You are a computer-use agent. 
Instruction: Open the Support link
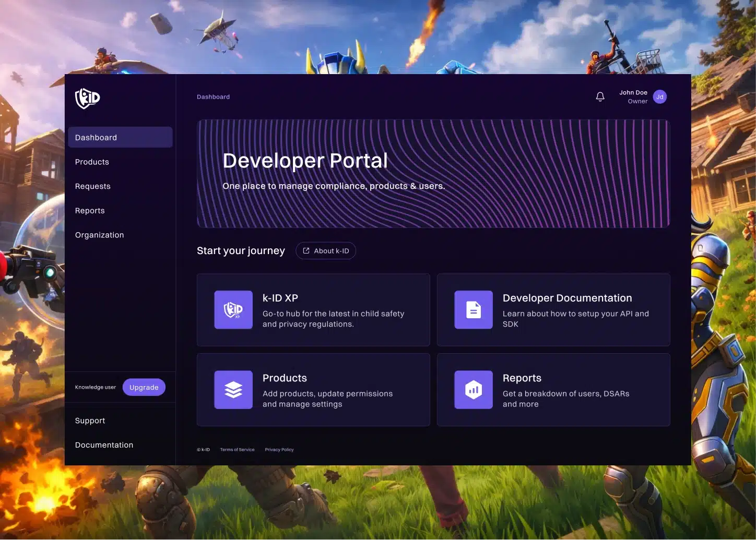[90, 421]
